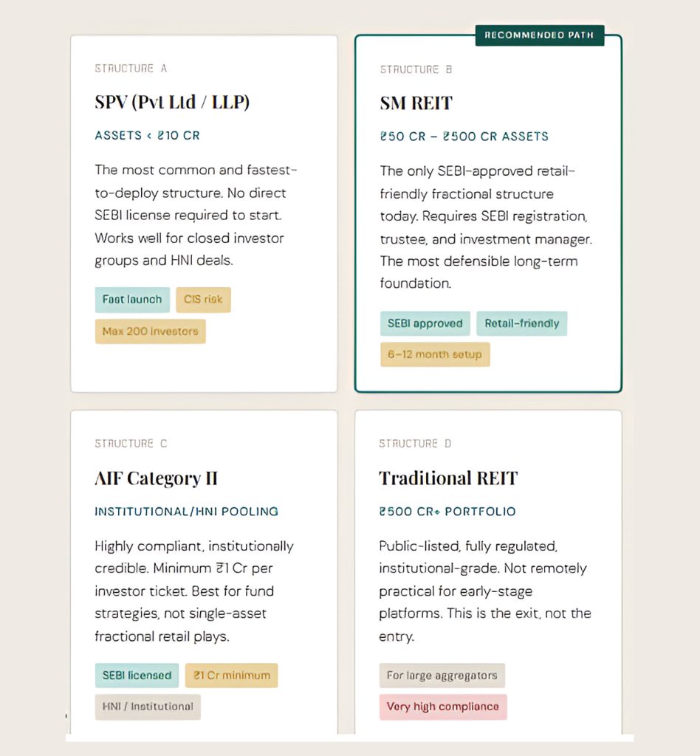Click the Structure A label
This screenshot has height=756, width=700.
[x=131, y=69]
